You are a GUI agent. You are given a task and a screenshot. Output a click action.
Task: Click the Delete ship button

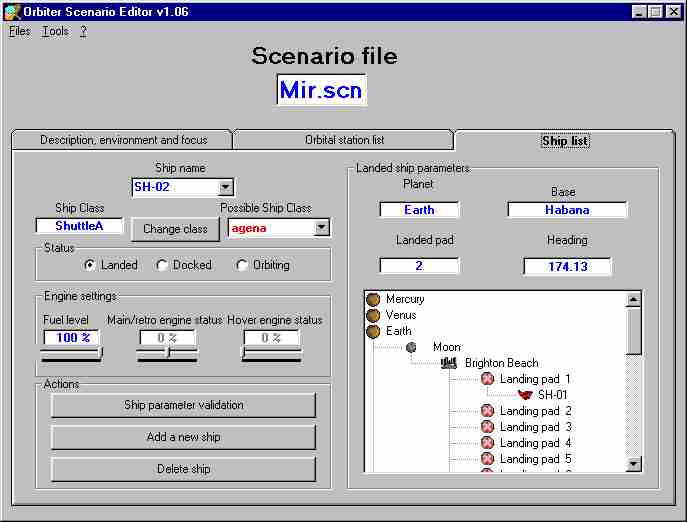pos(183,469)
